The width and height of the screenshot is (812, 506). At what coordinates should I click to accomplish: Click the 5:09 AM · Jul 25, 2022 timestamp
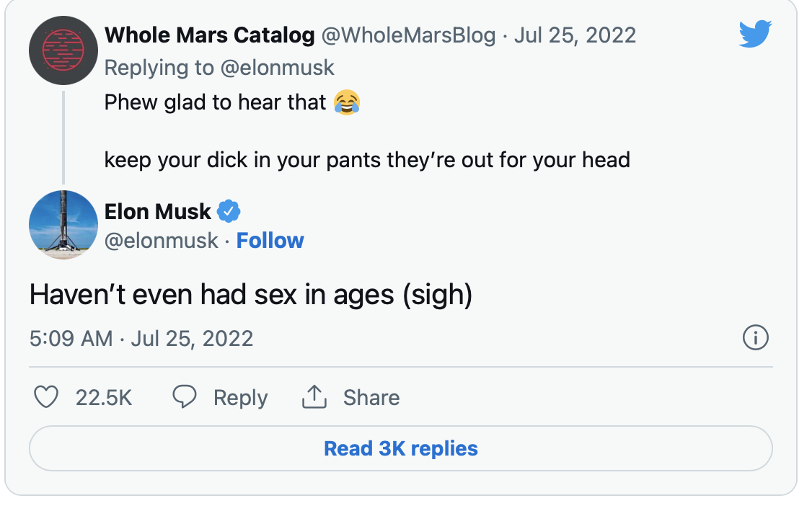click(141, 338)
